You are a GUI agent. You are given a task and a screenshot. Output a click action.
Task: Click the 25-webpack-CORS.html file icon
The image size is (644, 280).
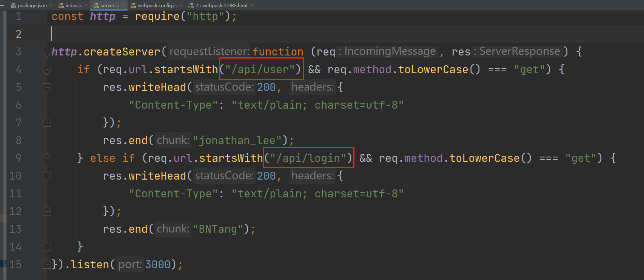pos(191,5)
